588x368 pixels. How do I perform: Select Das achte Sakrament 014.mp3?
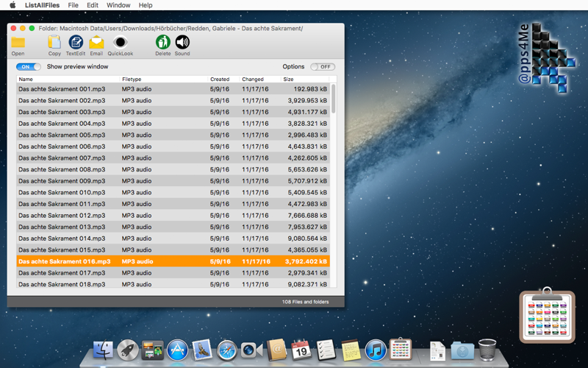(173, 238)
